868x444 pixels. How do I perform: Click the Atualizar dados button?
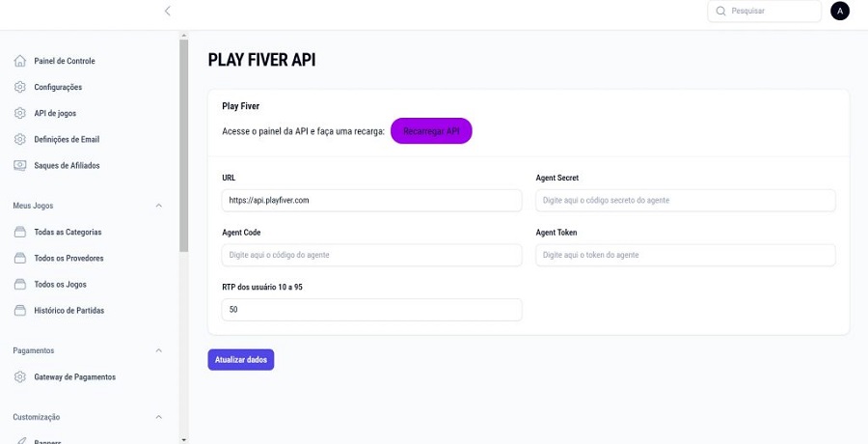(241, 360)
